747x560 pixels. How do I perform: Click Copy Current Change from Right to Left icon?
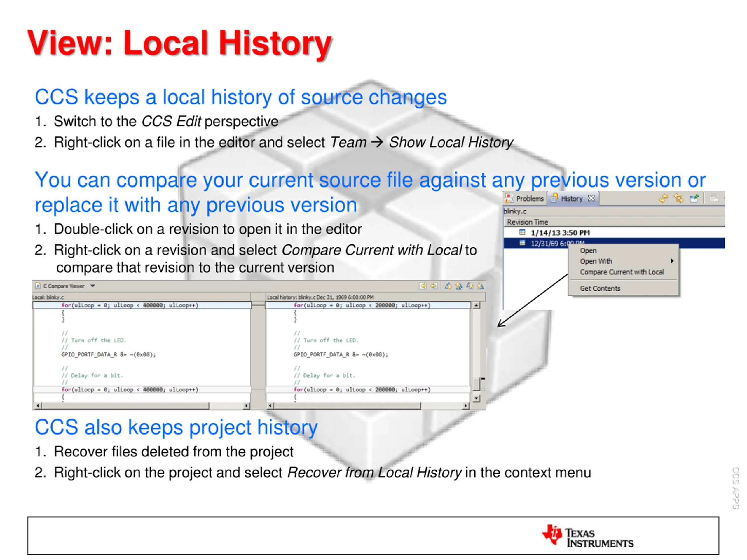click(x=434, y=286)
